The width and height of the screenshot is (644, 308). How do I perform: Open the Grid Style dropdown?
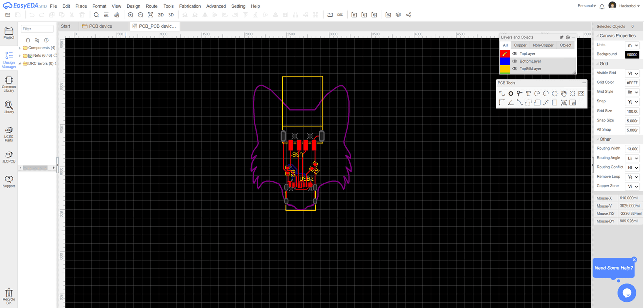tap(632, 92)
